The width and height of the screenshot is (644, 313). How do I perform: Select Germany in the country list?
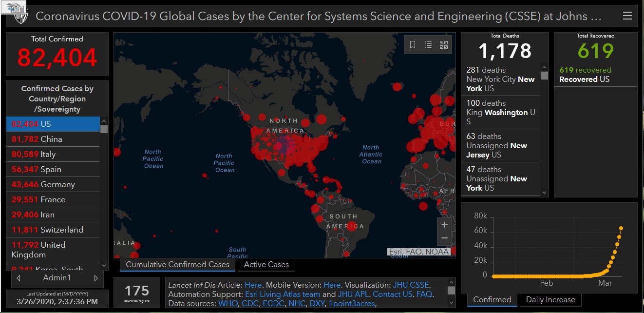[x=53, y=185]
